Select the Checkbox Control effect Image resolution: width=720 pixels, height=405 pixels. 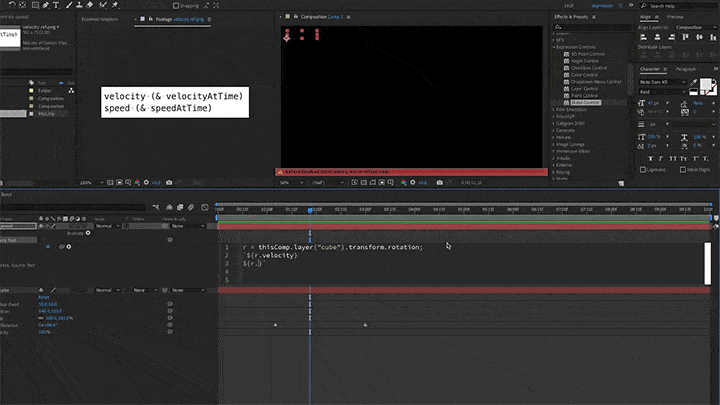pos(589,68)
